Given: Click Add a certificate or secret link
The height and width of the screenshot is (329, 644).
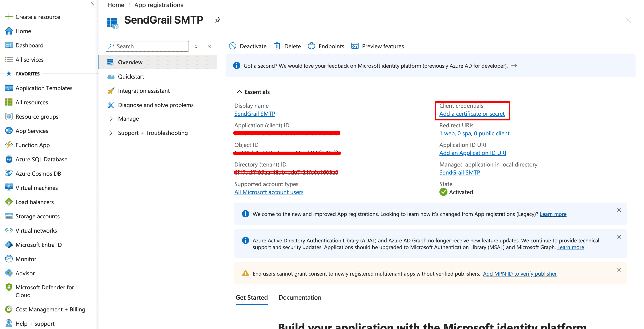Looking at the screenshot, I should coord(472,114).
